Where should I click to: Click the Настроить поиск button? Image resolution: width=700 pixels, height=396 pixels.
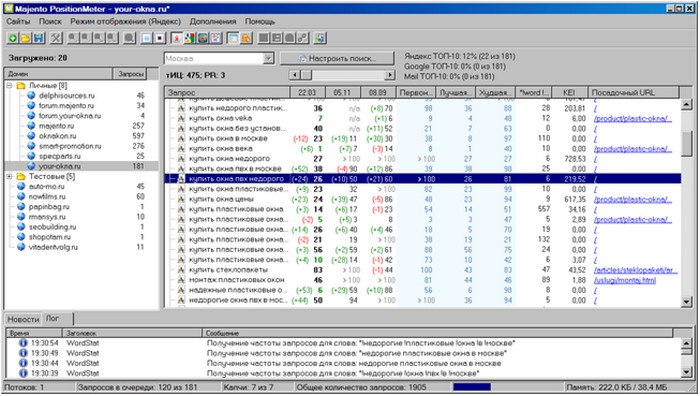pos(337,58)
